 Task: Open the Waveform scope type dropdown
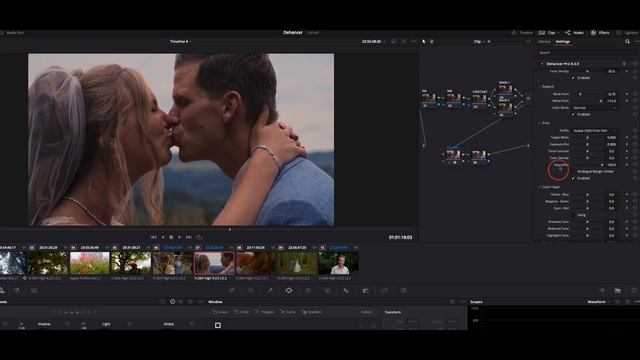(x=598, y=302)
